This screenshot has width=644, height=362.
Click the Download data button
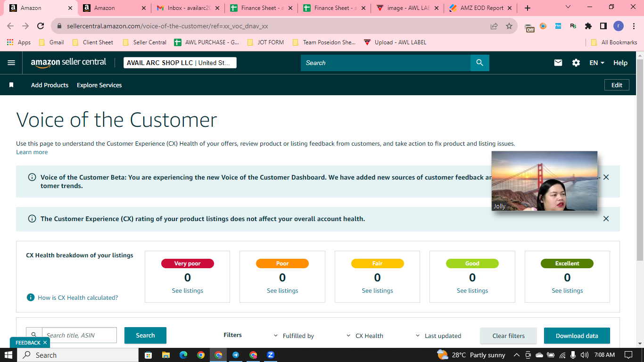[577, 336]
